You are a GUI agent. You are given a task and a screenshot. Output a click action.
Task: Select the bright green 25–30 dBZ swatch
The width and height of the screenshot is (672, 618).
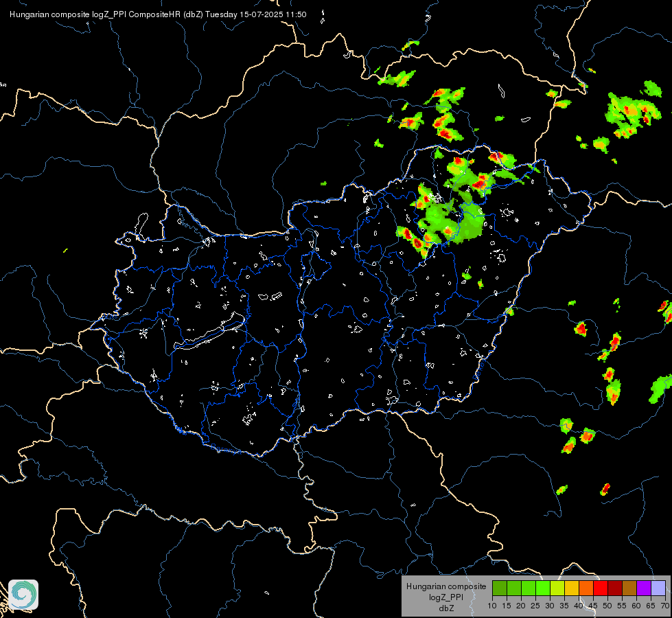coord(543,588)
